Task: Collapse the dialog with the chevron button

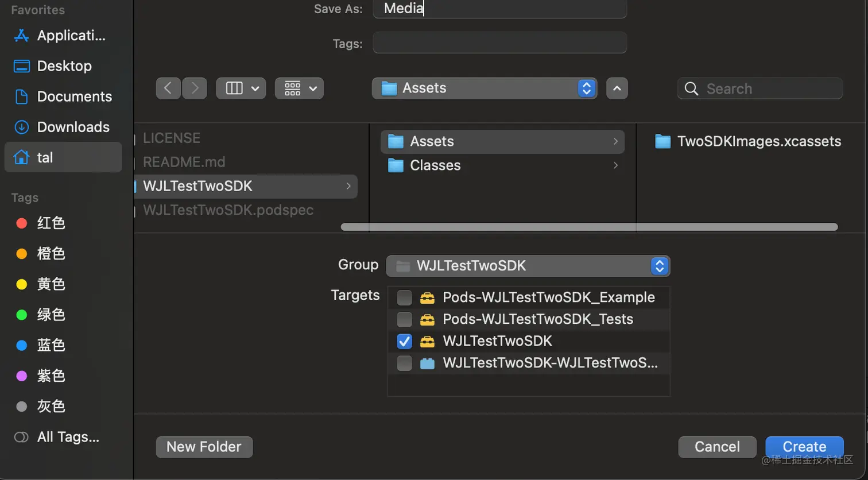Action: point(617,88)
